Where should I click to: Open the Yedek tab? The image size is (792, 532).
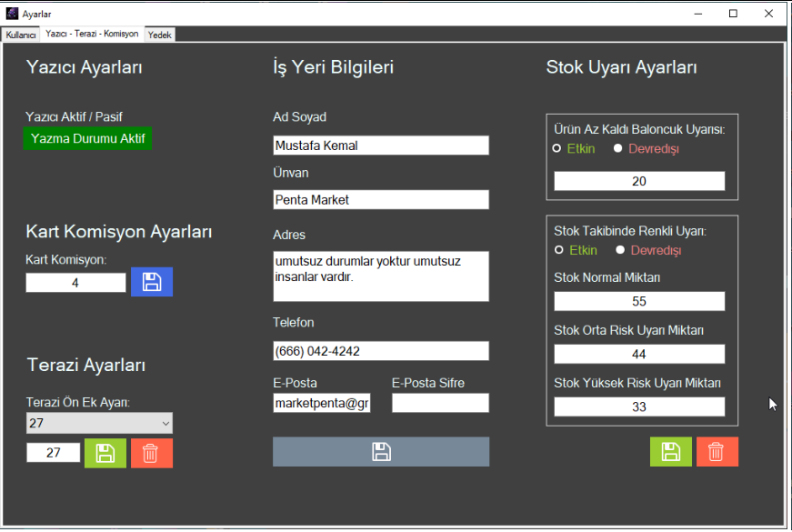coord(159,35)
